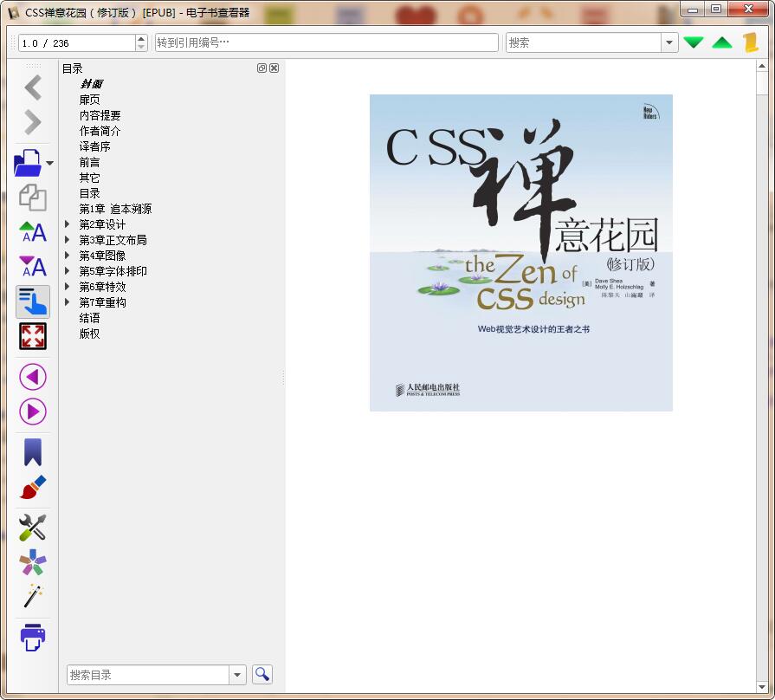Open the 搜索目录 history dropdown arrow
775x700 pixels.
pos(237,675)
